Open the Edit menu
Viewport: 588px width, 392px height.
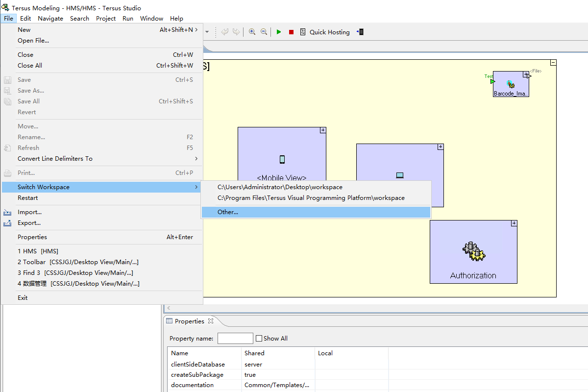tap(25, 18)
